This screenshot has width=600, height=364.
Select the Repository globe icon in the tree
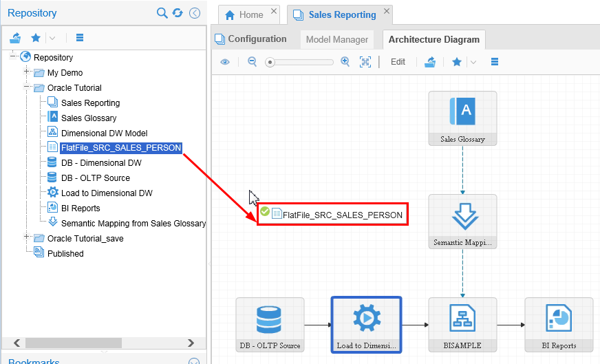pos(25,56)
